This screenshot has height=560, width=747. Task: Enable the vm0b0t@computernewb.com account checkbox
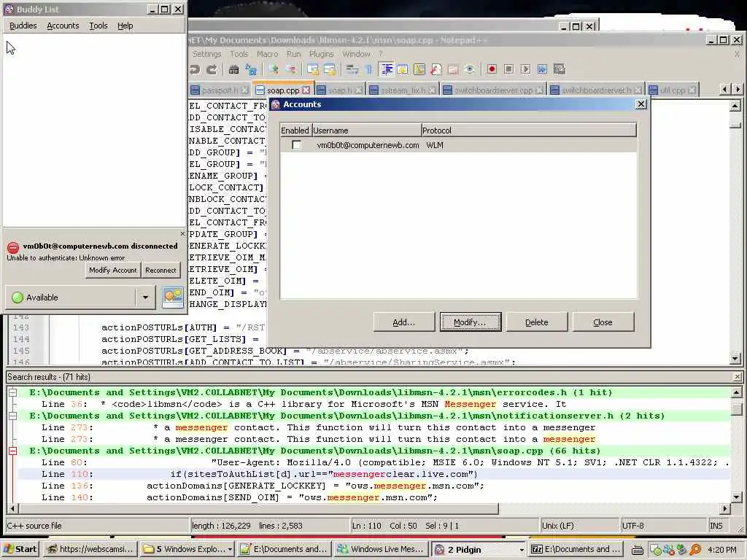296,145
